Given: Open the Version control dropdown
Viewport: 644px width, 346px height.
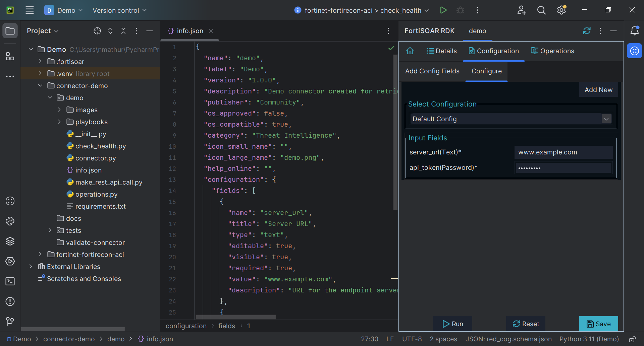Looking at the screenshot, I should point(119,10).
